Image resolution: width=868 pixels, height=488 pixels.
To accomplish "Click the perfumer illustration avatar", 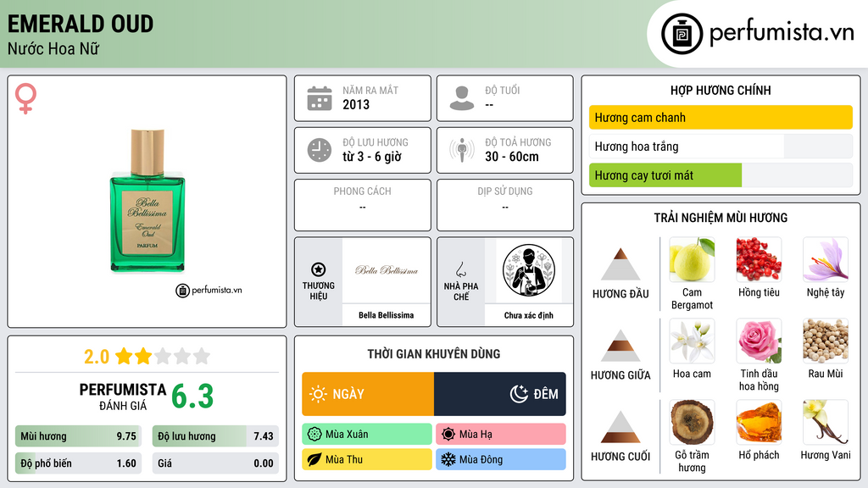I will (x=529, y=270).
